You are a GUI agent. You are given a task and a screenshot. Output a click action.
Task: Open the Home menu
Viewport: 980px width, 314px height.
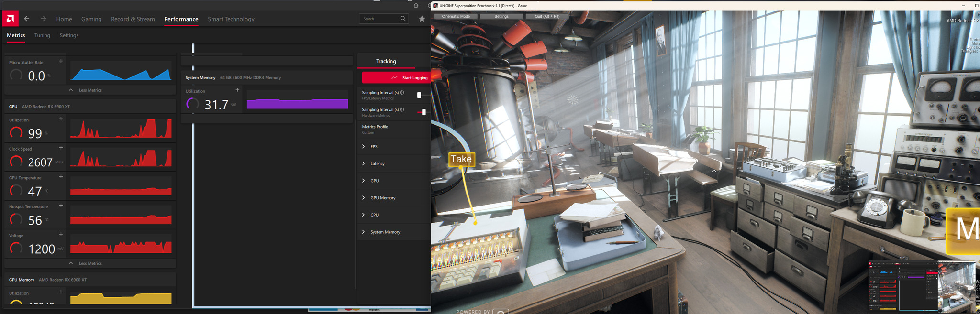point(64,19)
